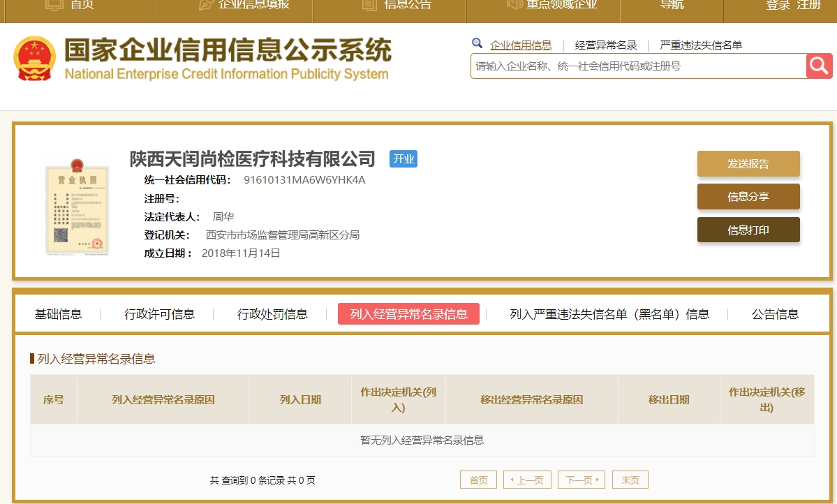
Task: Click the 移出经营异常名录原因 column header
Action: pos(532,399)
